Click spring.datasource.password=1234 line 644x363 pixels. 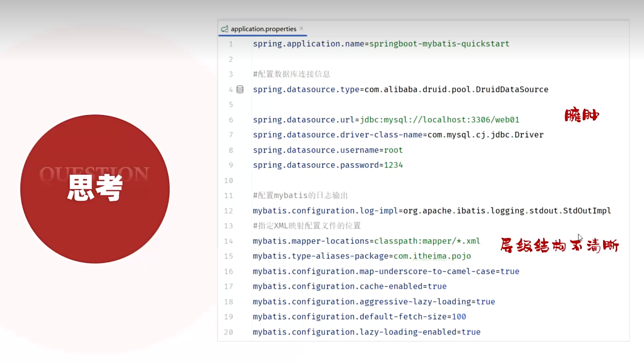[328, 165]
